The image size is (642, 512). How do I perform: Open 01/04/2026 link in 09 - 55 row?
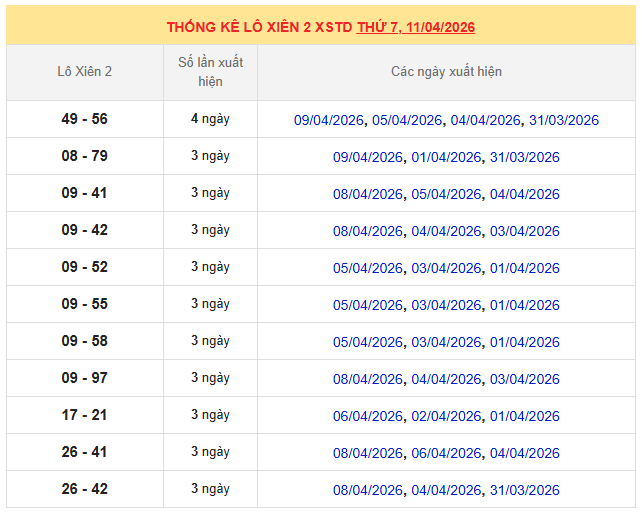[x=525, y=305]
